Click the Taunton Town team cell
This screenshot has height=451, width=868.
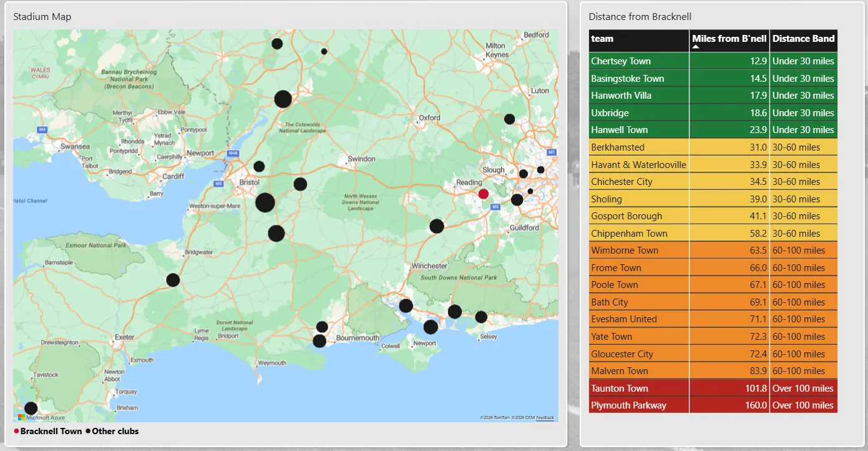point(639,389)
